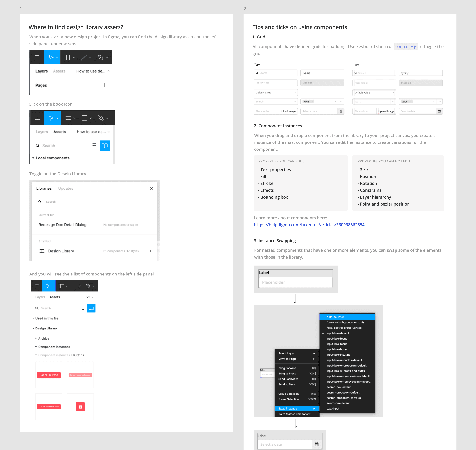This screenshot has width=476, height=450.
Task: Click the red Cancel button thumbnail
Action: [x=49, y=375]
